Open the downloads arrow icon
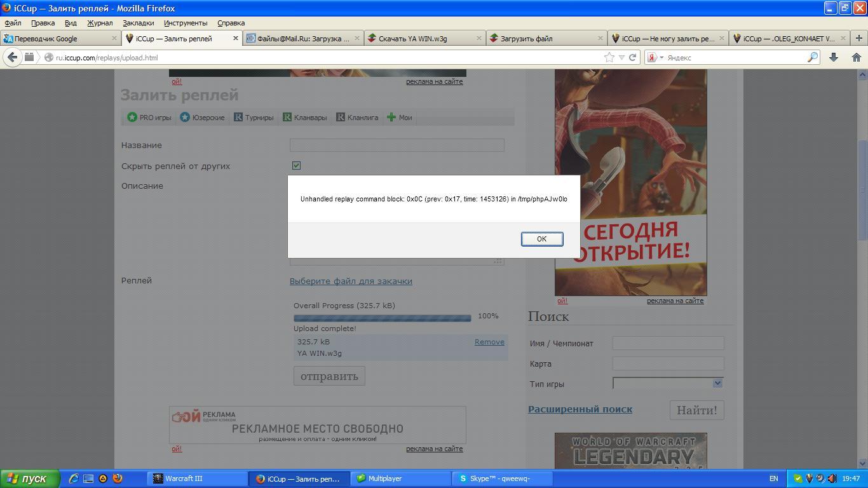 click(x=834, y=57)
